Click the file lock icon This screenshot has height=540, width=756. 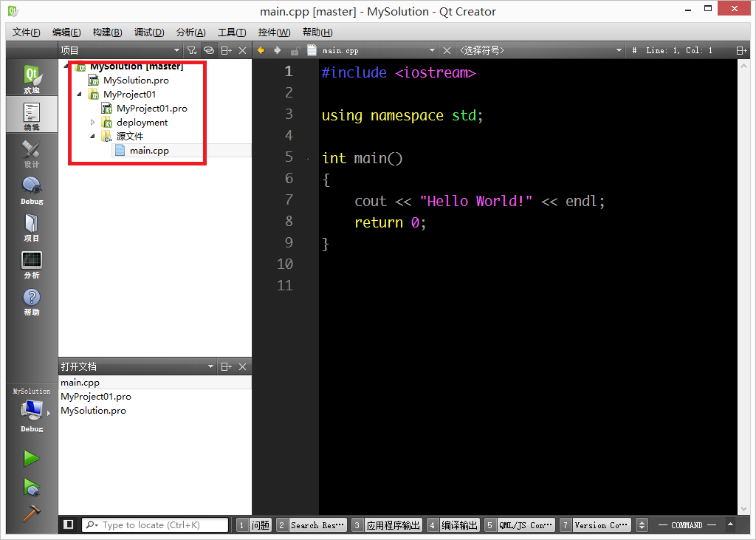point(295,51)
